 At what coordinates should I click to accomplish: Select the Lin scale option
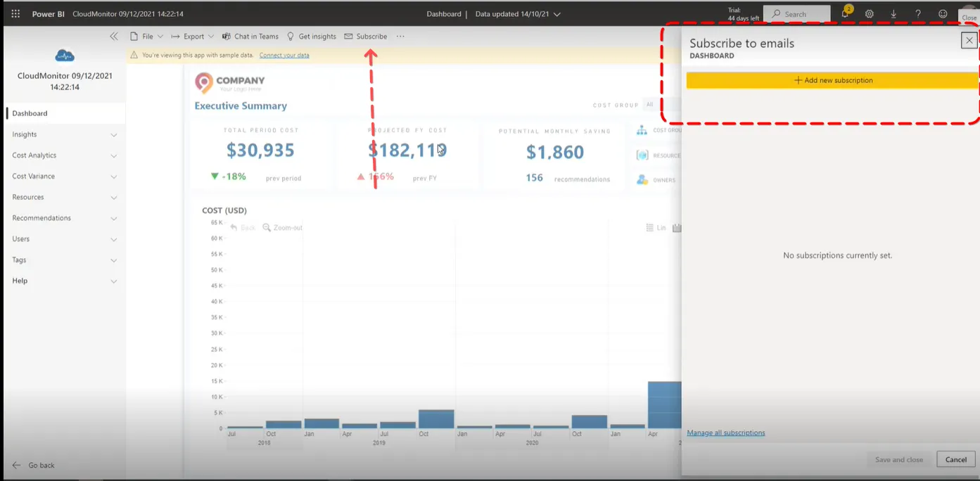656,228
